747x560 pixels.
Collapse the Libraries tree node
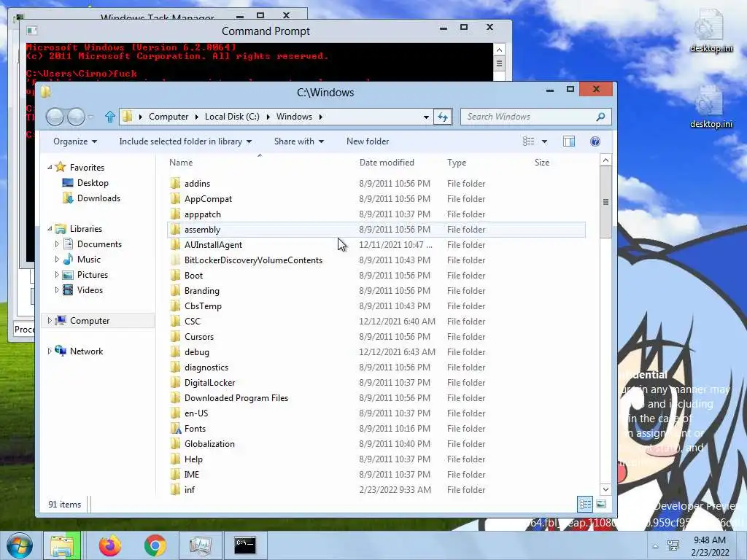coord(50,229)
